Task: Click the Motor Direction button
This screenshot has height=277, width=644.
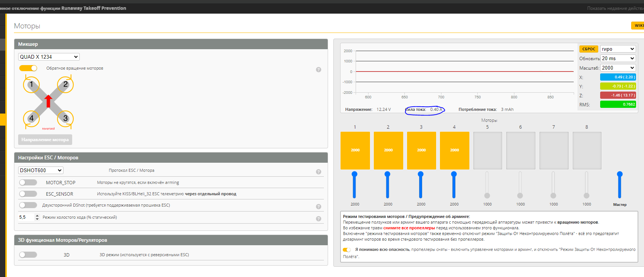Action: pos(45,140)
